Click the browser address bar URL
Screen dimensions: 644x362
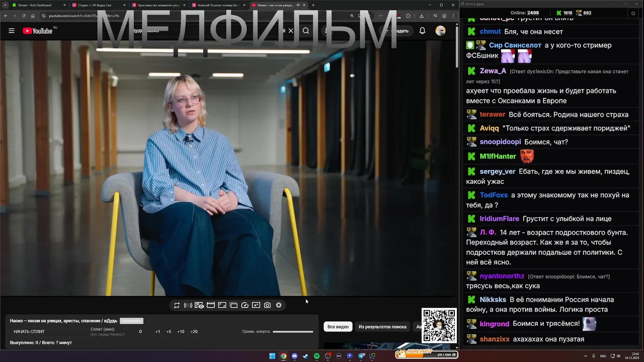pos(84,16)
